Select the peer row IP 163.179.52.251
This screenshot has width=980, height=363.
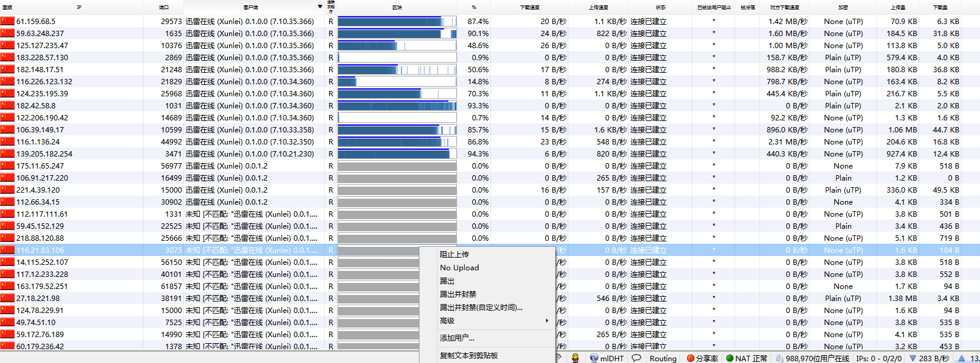(x=42, y=286)
